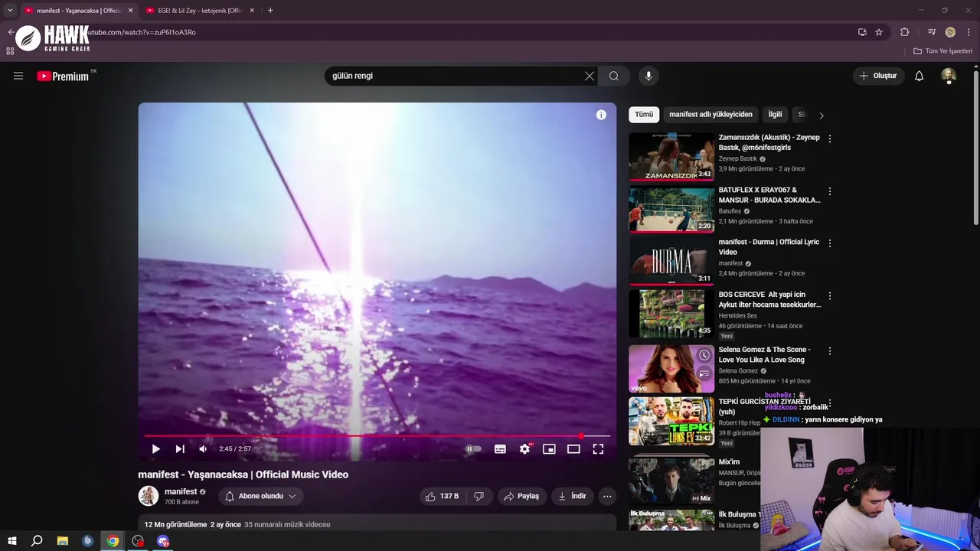Select the İlgili filter chip
This screenshot has height=551, width=980.
pyautogui.click(x=776, y=115)
